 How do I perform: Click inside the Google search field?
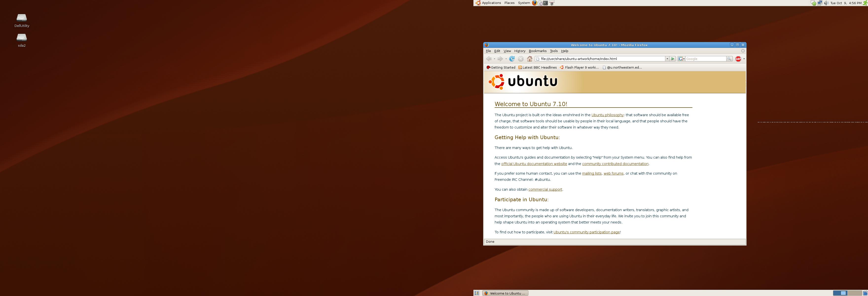pyautogui.click(x=705, y=59)
